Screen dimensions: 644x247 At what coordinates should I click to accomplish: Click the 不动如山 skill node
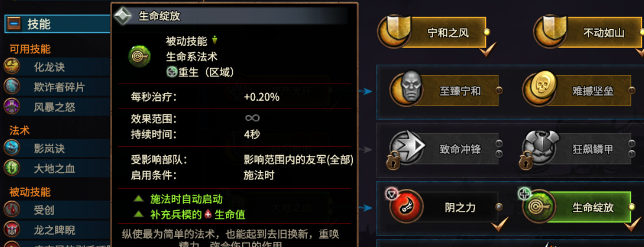588,32
